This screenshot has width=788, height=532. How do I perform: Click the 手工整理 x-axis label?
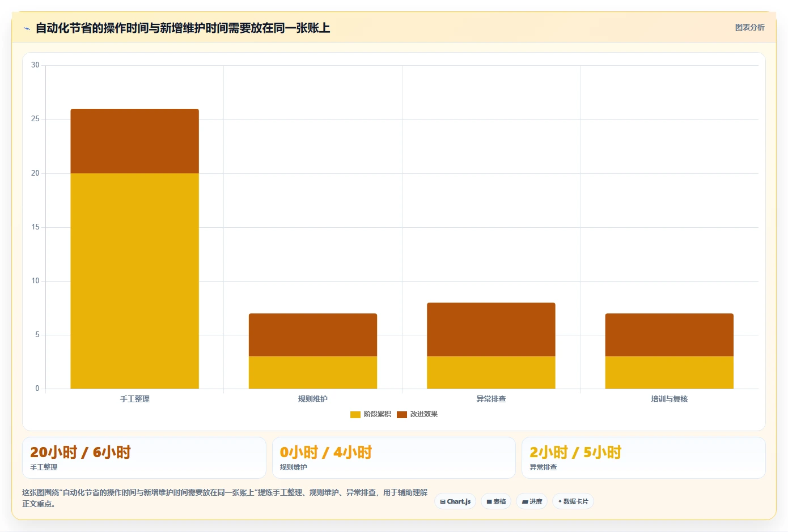click(x=135, y=399)
